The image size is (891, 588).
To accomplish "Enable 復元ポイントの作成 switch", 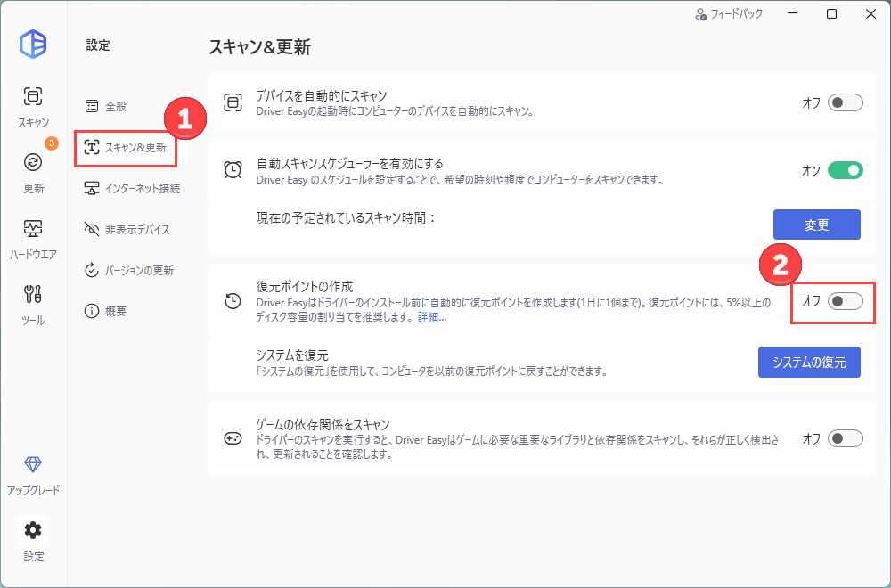I will [x=845, y=301].
